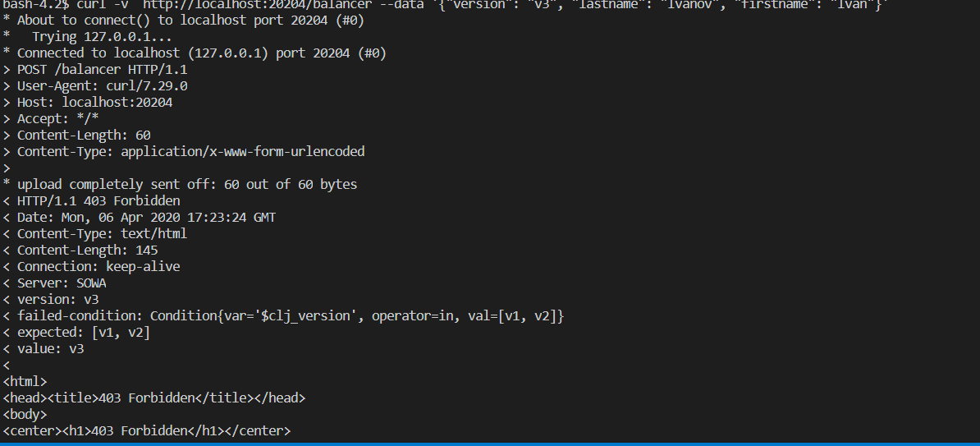Viewport: 980px width, 446px height.
Task: Click the h1 403 Forbidden center line
Action: tap(147, 431)
